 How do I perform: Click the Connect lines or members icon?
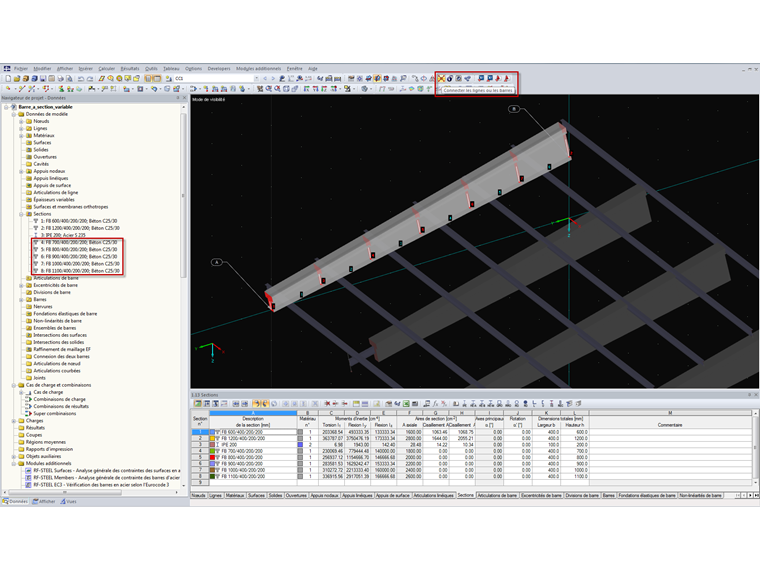pyautogui.click(x=442, y=78)
